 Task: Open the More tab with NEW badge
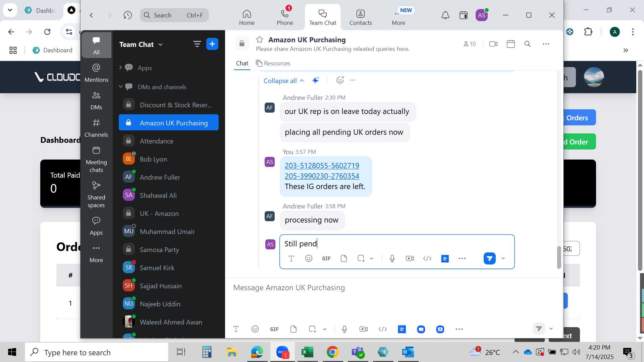[x=398, y=17]
